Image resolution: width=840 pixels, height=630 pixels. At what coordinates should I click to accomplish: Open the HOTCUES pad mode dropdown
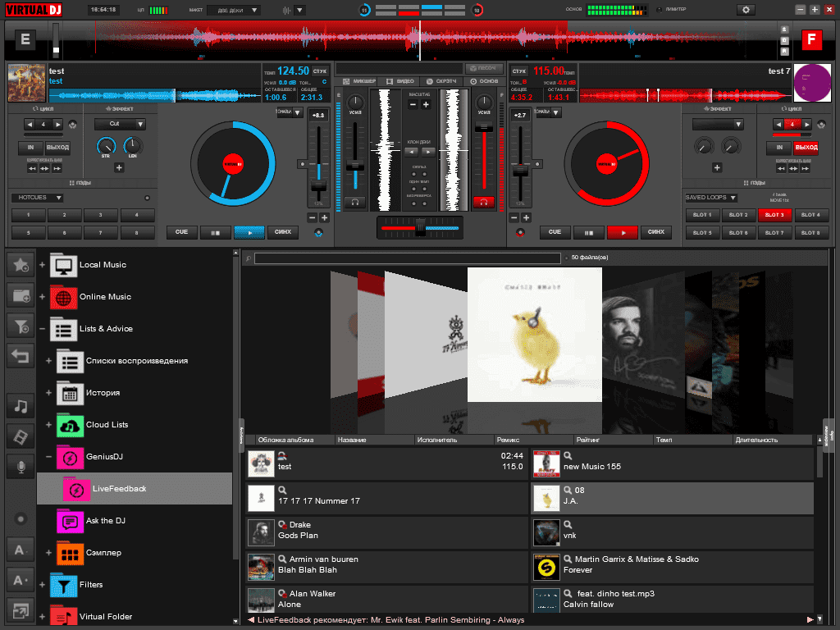click(x=37, y=198)
